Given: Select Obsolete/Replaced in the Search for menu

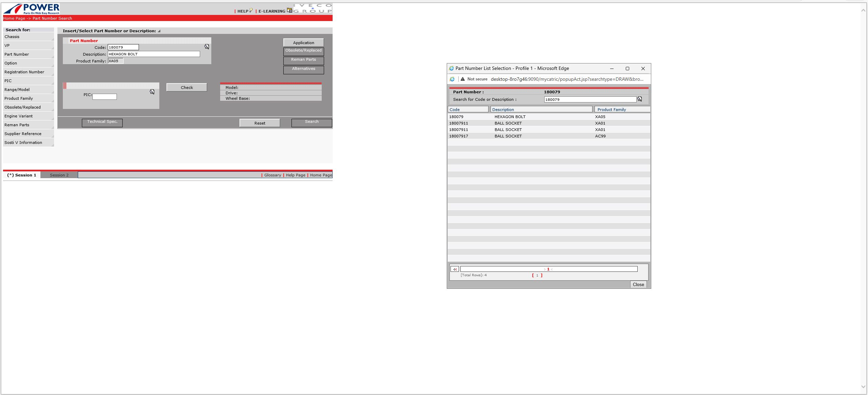Looking at the screenshot, I should tap(22, 107).
